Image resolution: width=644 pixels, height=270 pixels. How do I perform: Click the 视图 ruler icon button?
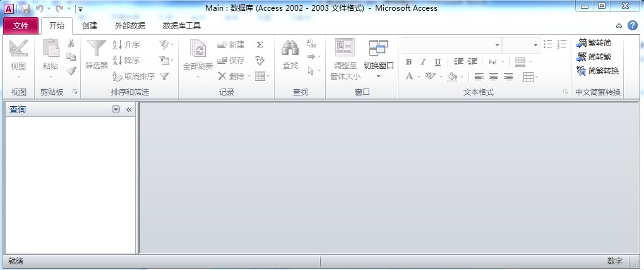[18, 49]
